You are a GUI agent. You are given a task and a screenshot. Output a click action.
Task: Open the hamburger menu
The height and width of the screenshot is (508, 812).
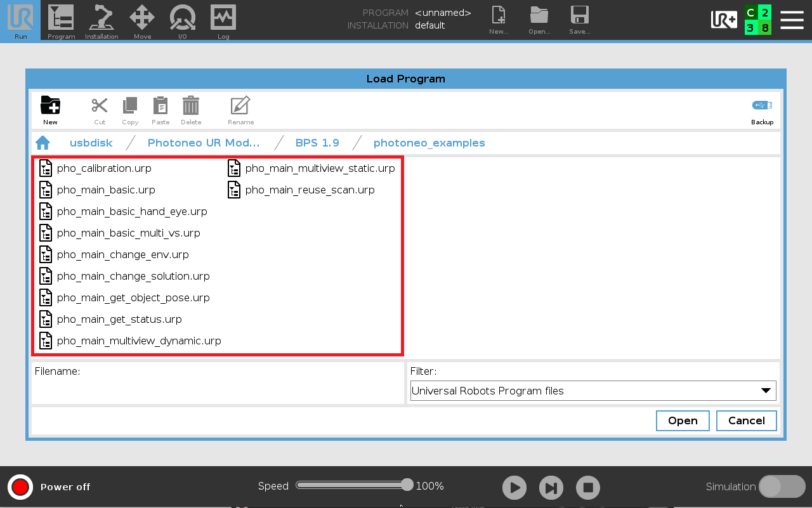pos(792,20)
